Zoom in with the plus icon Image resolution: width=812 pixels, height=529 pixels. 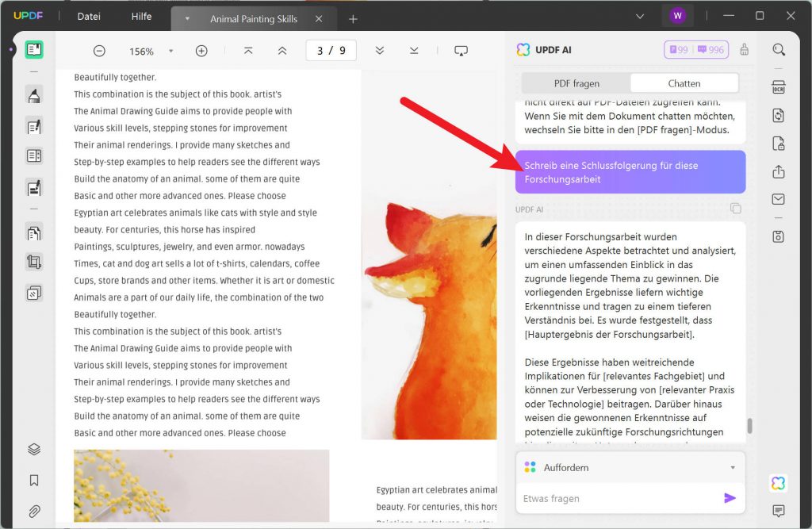(201, 51)
